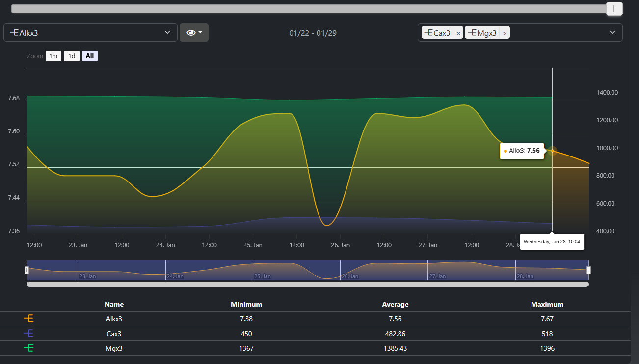Click the orange Alkx3 probe icon in table
The height and width of the screenshot is (364, 639).
coord(28,319)
